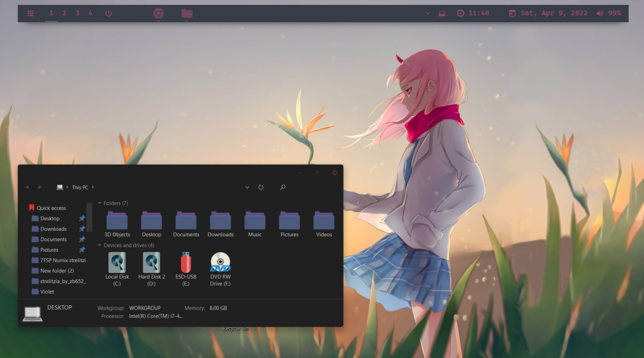Click the refresh icon in the address bar
Image resolution: width=644 pixels, height=358 pixels.
[261, 187]
